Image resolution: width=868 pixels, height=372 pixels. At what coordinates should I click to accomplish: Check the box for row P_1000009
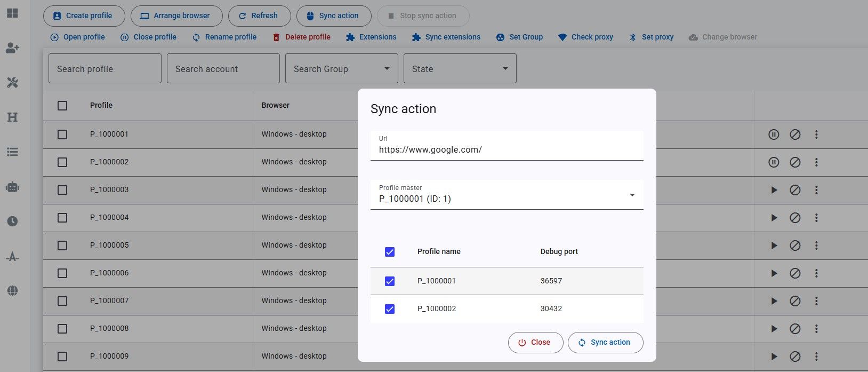62,357
